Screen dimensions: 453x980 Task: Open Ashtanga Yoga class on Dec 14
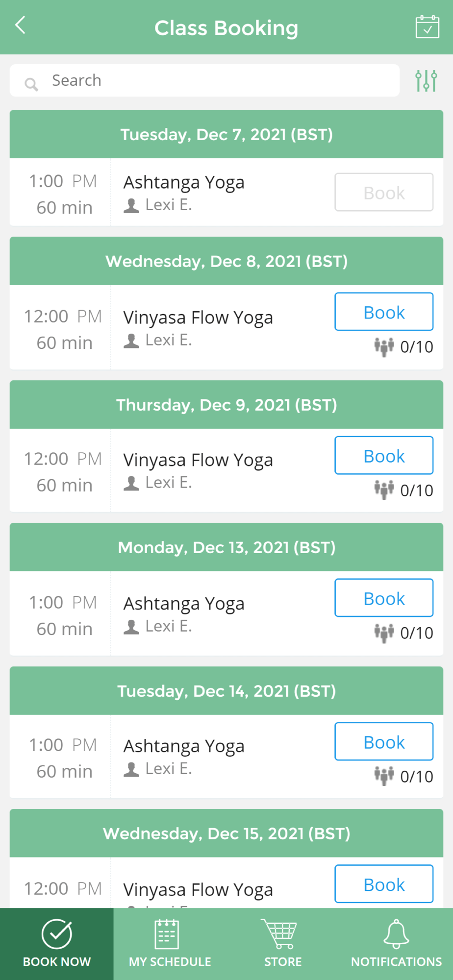[x=184, y=746]
